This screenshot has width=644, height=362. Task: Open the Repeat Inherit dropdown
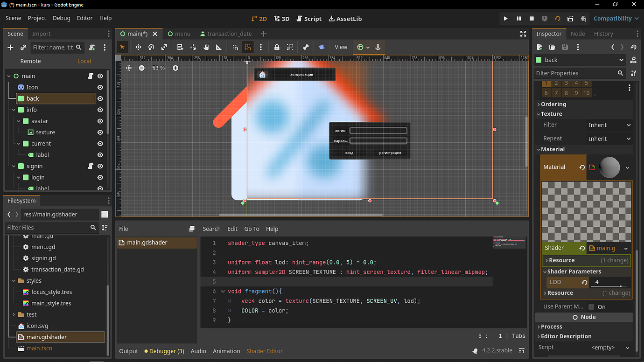[609, 139]
